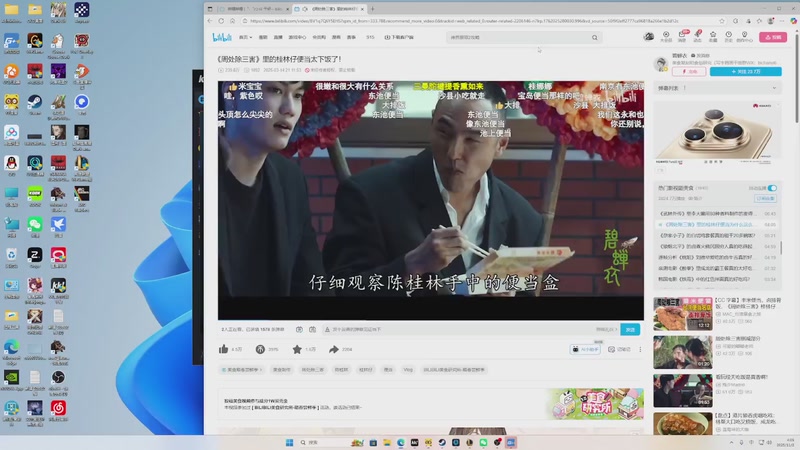800x450 pixels.
Task: Open the 美食研究所 banner image
Action: pyautogui.click(x=596, y=403)
